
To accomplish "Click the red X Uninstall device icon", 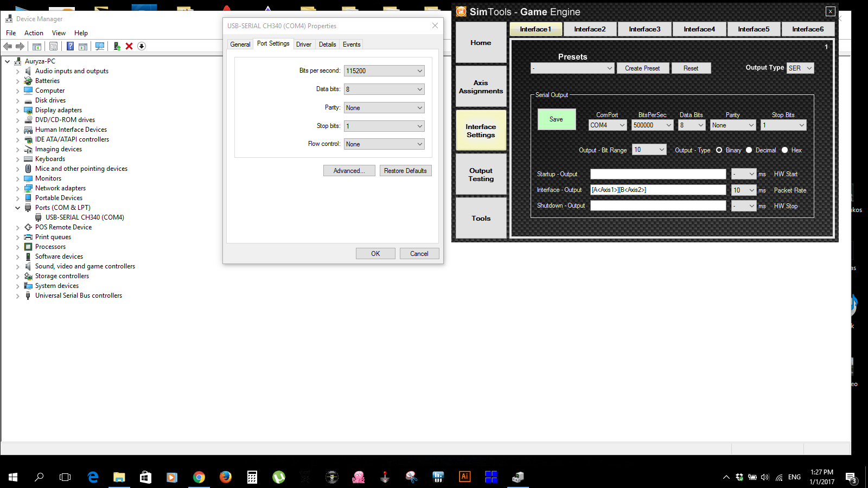I will click(129, 46).
